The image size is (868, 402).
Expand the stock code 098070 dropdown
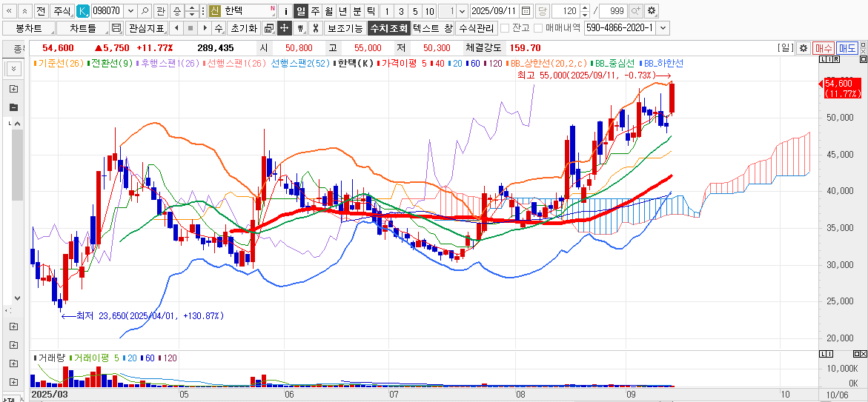(130, 11)
